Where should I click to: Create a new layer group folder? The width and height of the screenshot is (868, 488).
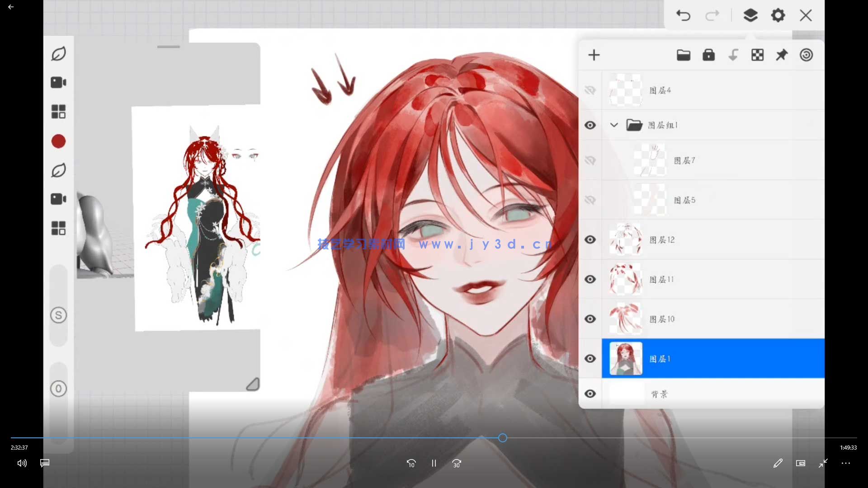tap(683, 55)
